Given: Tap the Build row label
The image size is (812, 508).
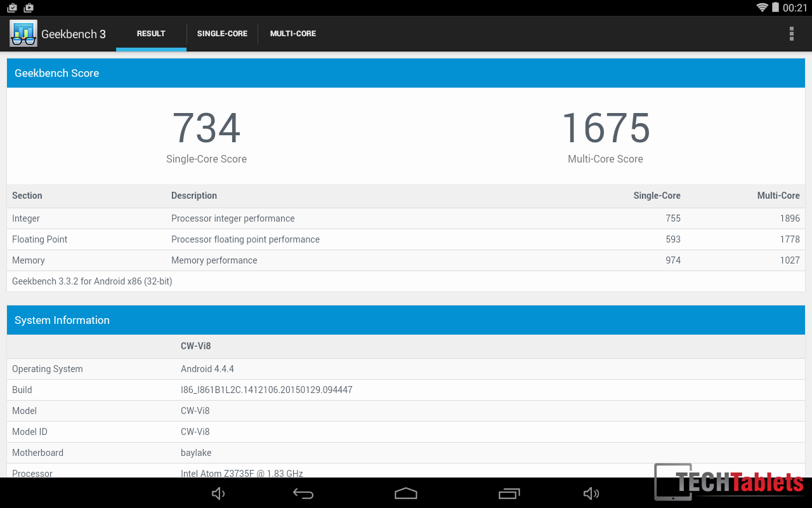Looking at the screenshot, I should tap(22, 390).
